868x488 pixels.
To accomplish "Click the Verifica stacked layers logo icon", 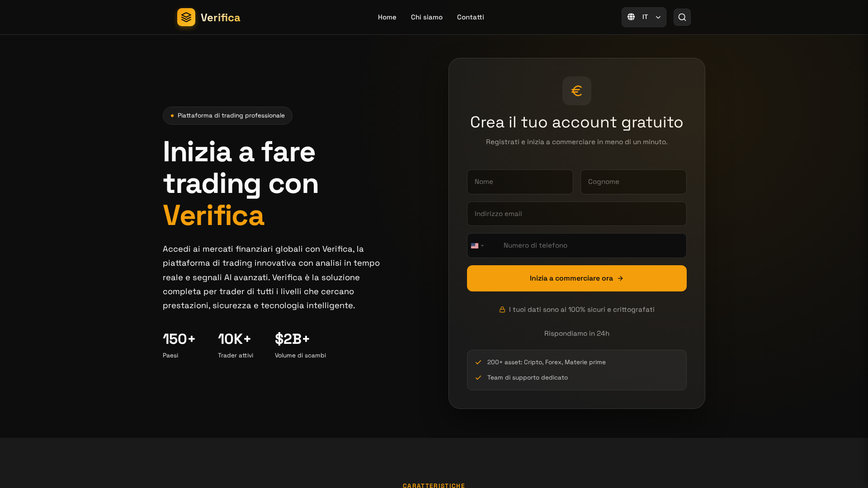I will pyautogui.click(x=186, y=17).
